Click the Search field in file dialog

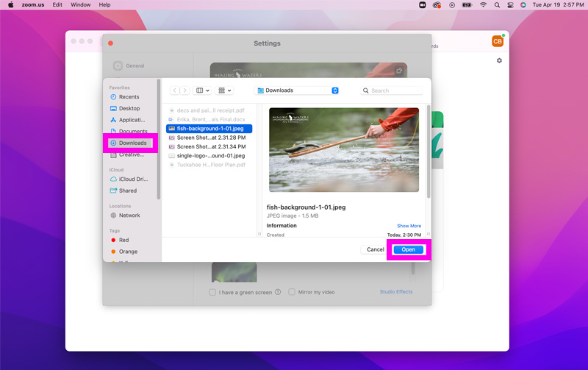pos(392,90)
